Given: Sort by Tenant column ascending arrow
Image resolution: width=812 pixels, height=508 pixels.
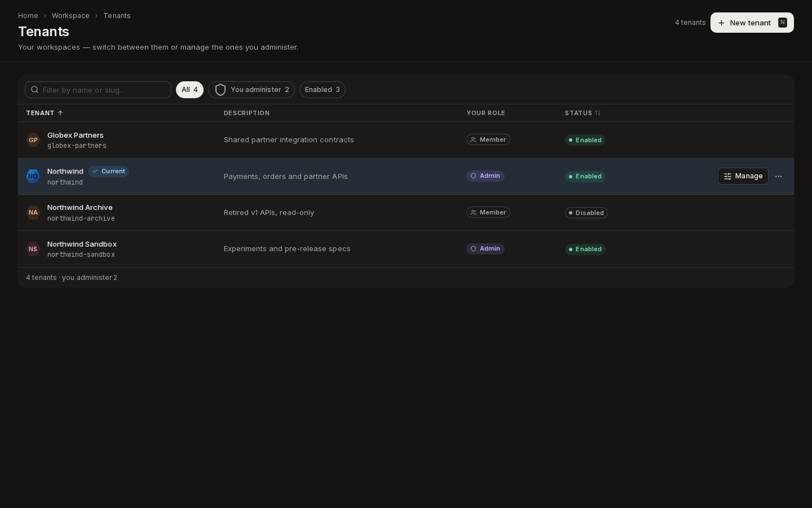Looking at the screenshot, I should pos(60,113).
